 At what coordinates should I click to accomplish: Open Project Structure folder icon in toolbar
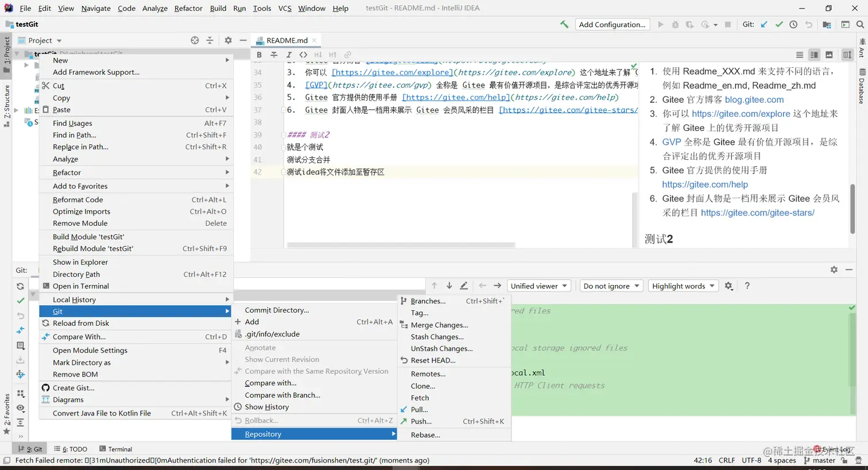click(827, 24)
